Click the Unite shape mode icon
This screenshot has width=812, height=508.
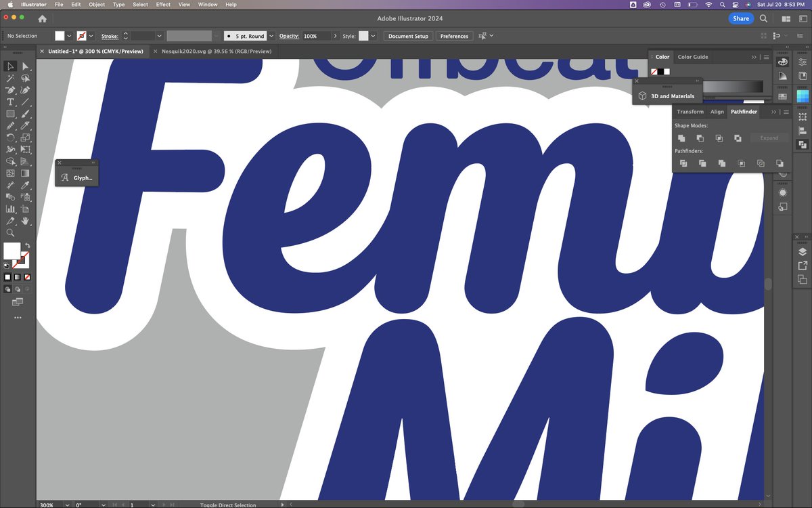click(x=681, y=138)
